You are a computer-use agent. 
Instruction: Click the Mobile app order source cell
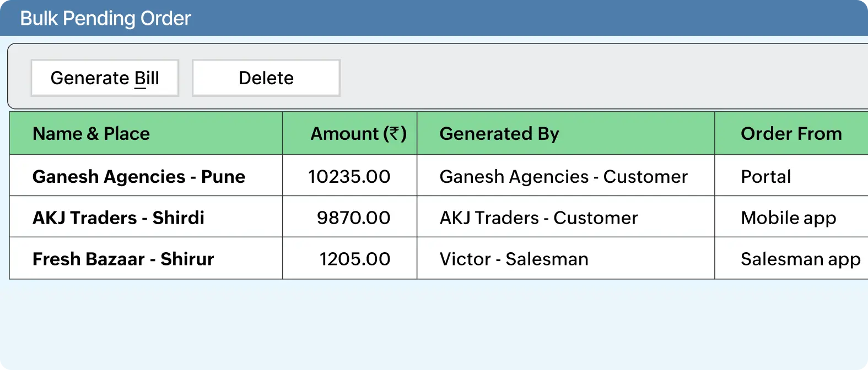click(789, 217)
